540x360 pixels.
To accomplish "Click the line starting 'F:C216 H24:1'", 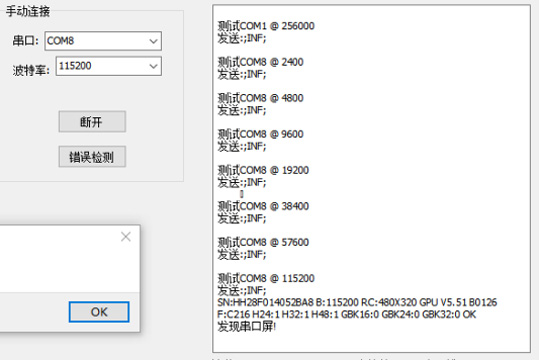I will point(347,314).
